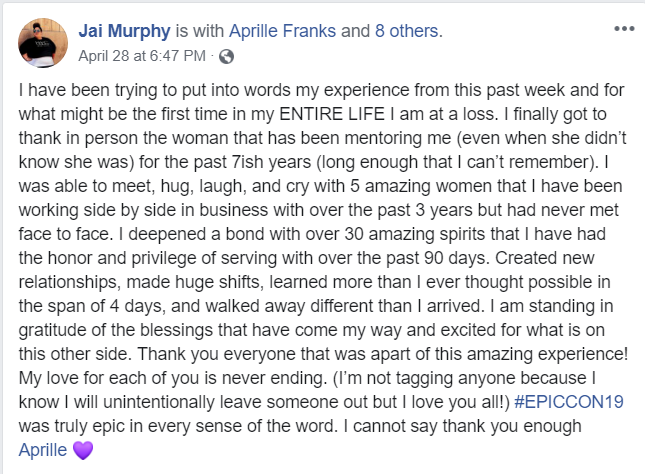Viewport: 645px width, 474px height.
Task: Open the post timestamp April 28 at 6:47 PM
Action: coord(142,54)
